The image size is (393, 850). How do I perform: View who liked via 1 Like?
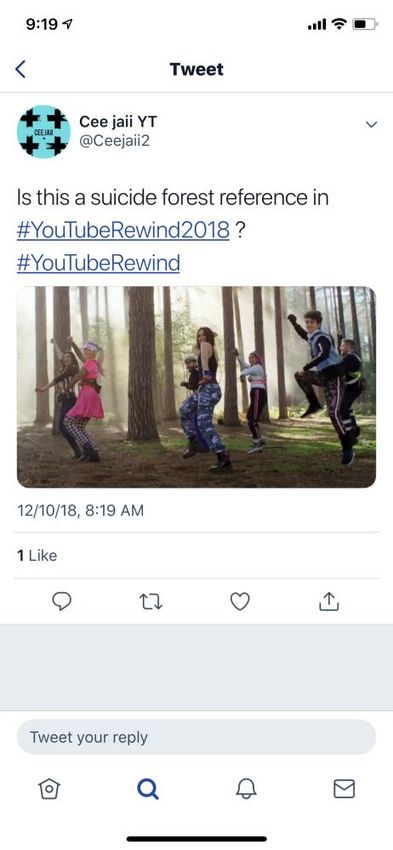tap(37, 556)
